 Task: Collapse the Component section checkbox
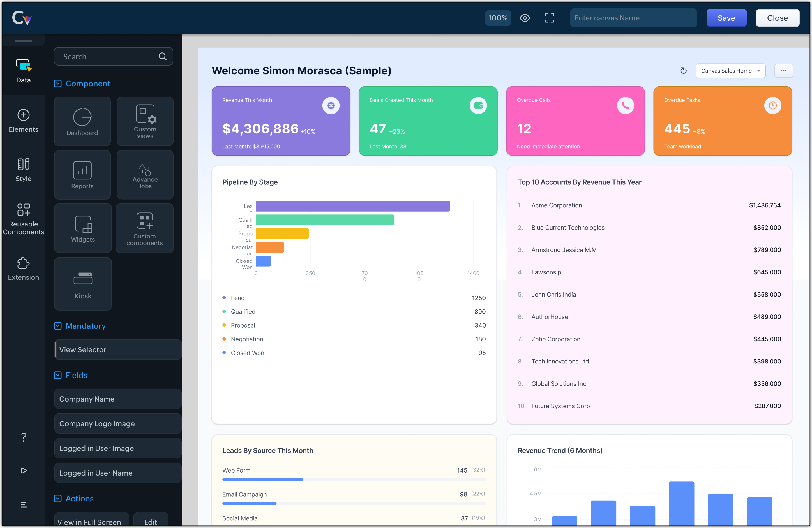[x=58, y=84]
